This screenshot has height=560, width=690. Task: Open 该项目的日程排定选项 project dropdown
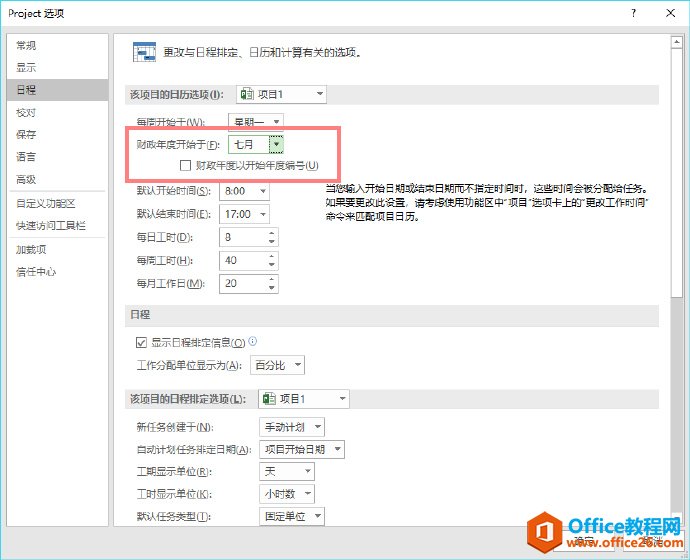pos(304,399)
